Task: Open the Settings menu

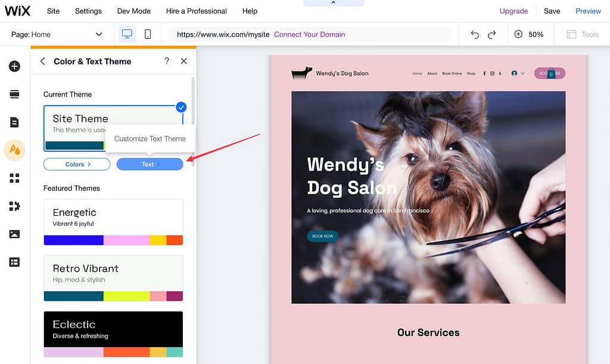Action: coord(88,11)
